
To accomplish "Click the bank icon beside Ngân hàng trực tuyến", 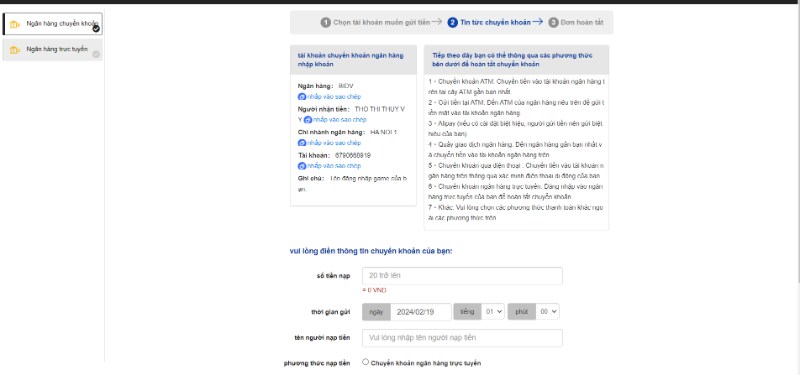I will (14, 49).
